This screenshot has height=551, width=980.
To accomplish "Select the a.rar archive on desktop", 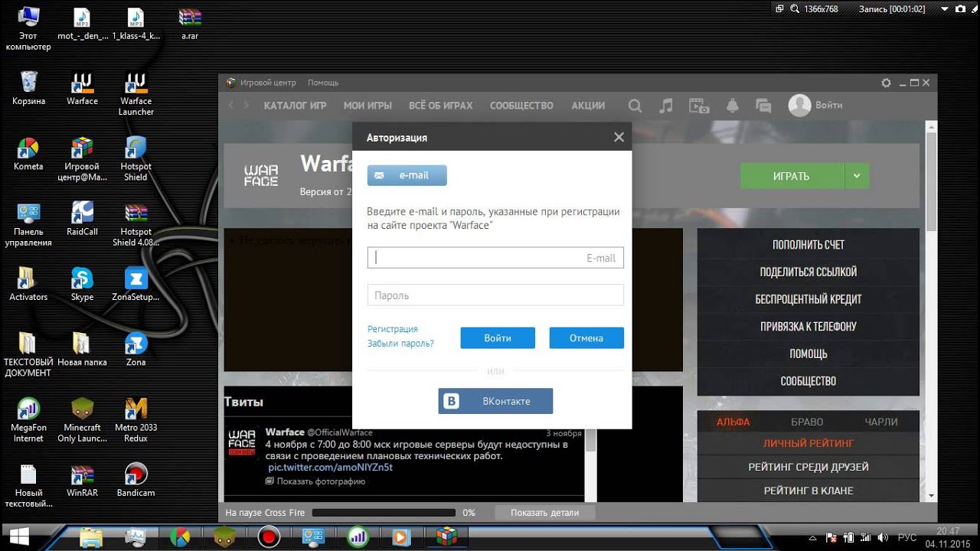I will 190,24.
